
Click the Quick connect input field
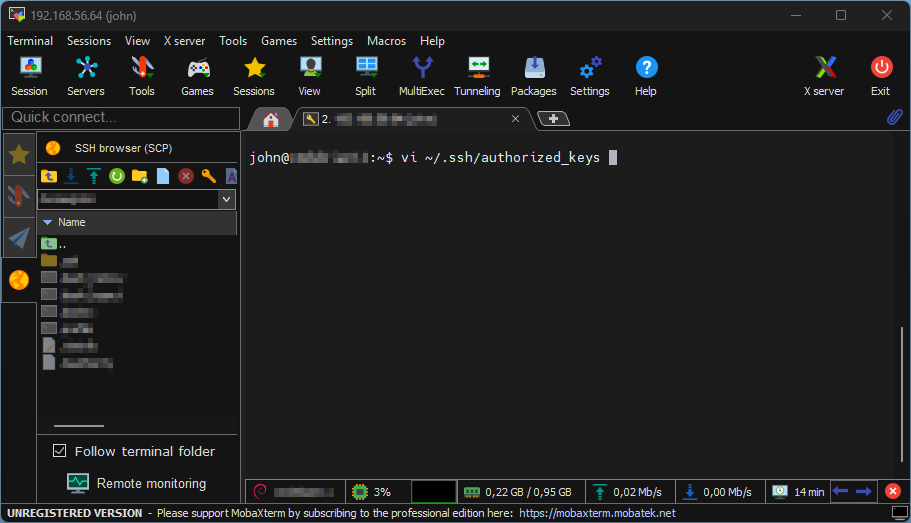121,118
